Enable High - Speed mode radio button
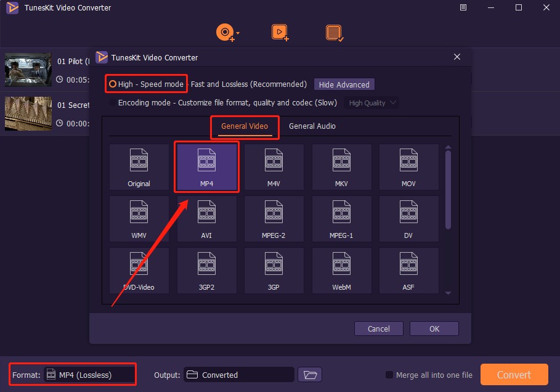Screen dimensions: 560x392 (113, 84)
